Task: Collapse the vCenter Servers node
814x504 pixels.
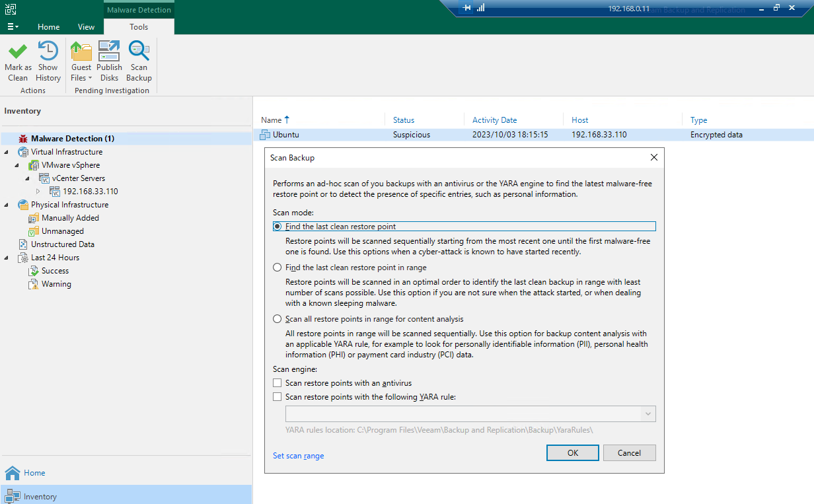Action: (28, 178)
